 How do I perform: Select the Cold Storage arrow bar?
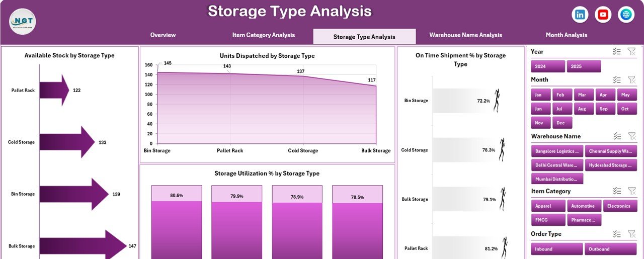[67, 142]
